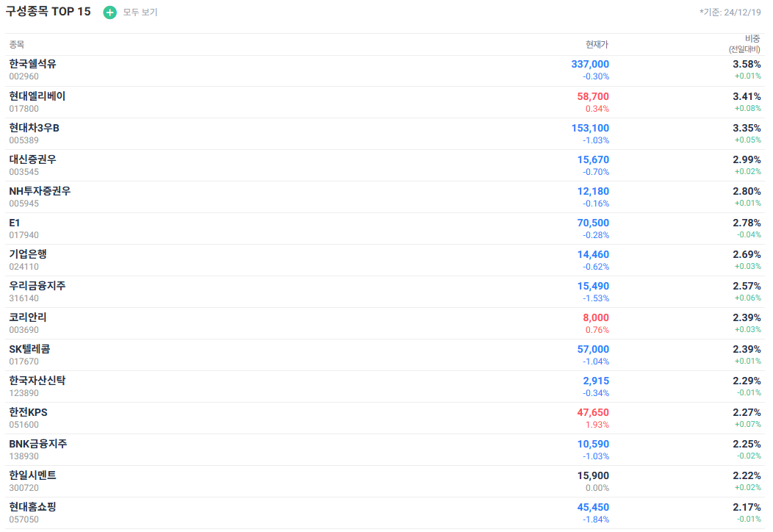Click price 15,900 for 한일시멘트
This screenshot has width=773, height=532.
[x=593, y=475]
